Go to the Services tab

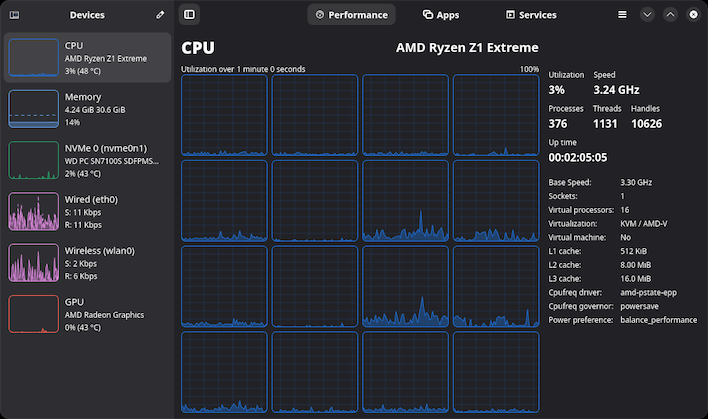[531, 15]
